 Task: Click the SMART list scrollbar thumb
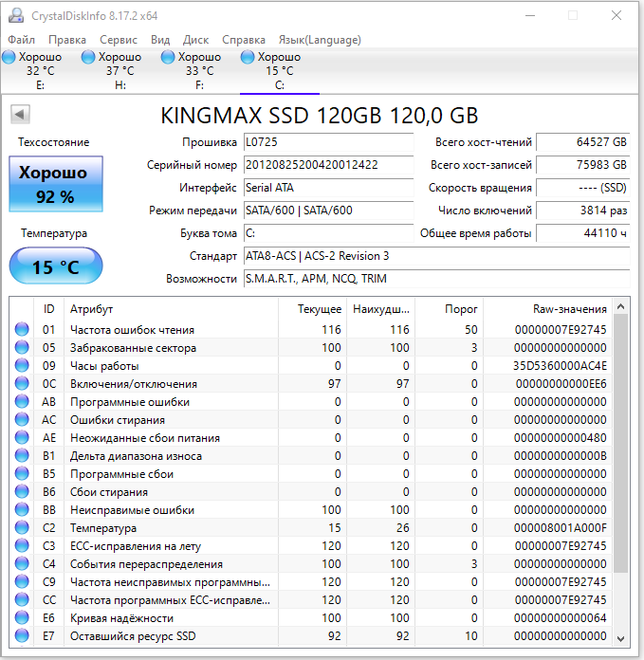(x=620, y=444)
